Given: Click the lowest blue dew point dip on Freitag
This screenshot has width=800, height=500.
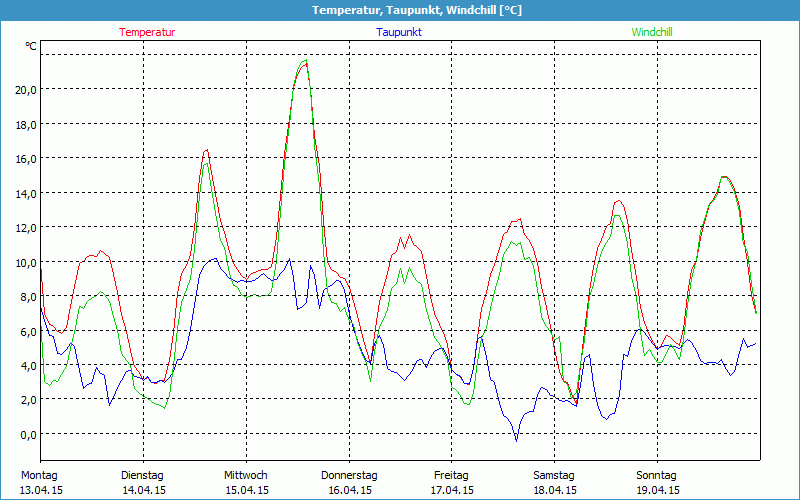Looking at the screenshot, I should tap(516, 441).
